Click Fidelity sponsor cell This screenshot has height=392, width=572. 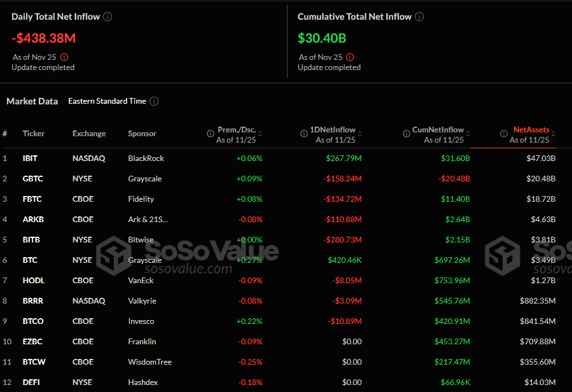pos(141,199)
